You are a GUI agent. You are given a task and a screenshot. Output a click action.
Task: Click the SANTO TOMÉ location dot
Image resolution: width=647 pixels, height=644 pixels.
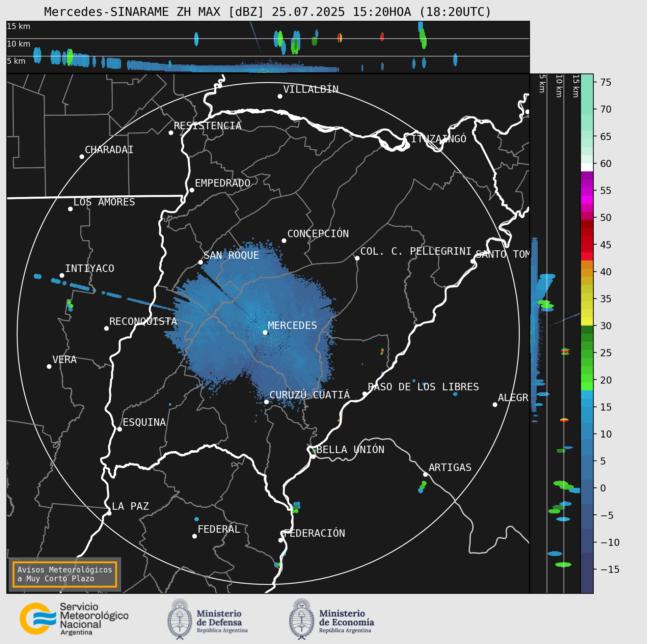click(x=473, y=261)
